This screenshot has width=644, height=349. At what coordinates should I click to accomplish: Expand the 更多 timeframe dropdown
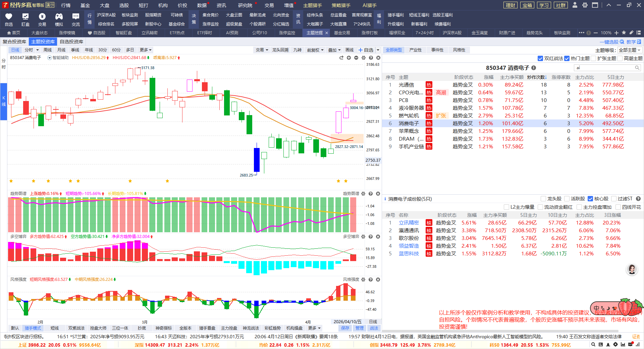click(146, 50)
